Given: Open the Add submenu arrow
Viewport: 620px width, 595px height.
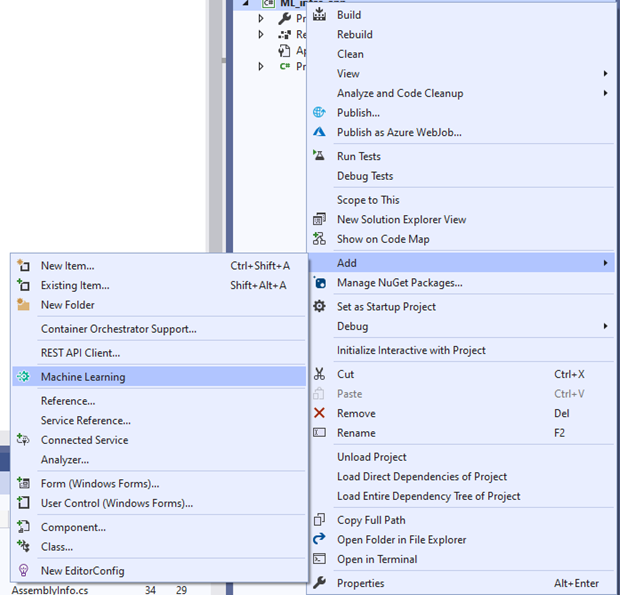Looking at the screenshot, I should (x=605, y=263).
